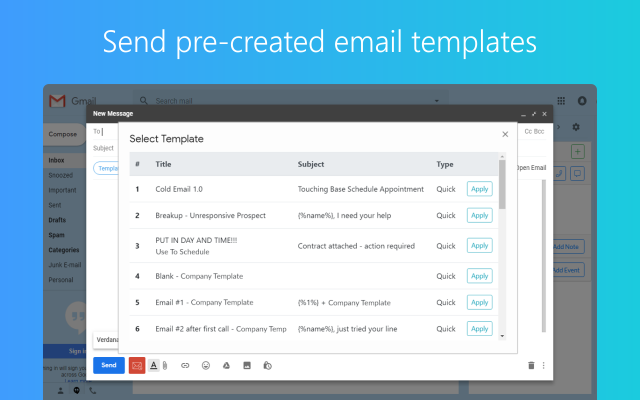The image size is (640, 400).
Task: Click the Subject field in New Message
Action: click(x=105, y=148)
